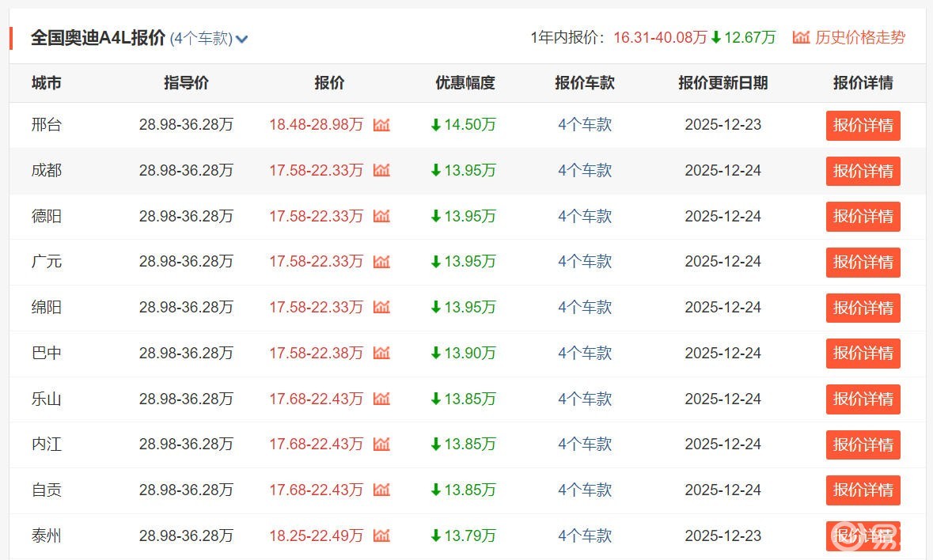Open price trend chart icon for 广元
The image size is (933, 560).
pyautogui.click(x=381, y=262)
